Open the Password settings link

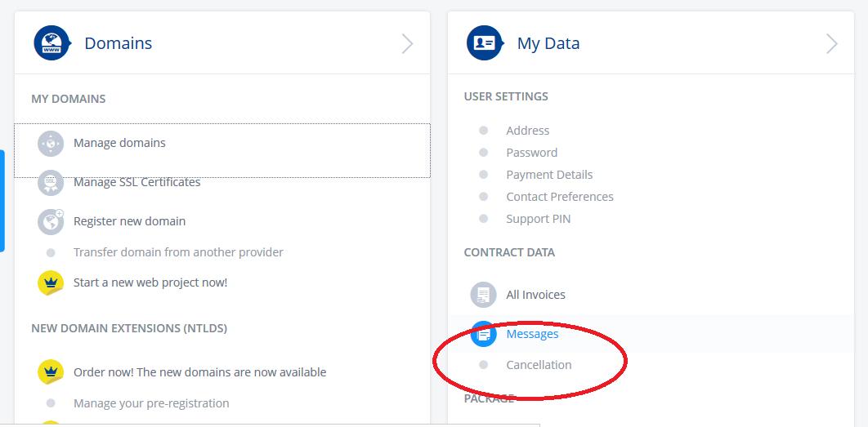pos(531,153)
